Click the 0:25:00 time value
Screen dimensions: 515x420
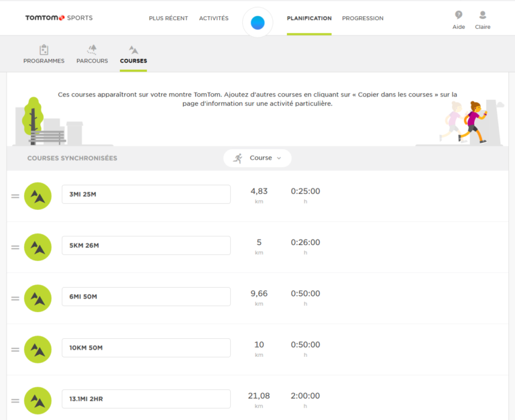click(306, 191)
